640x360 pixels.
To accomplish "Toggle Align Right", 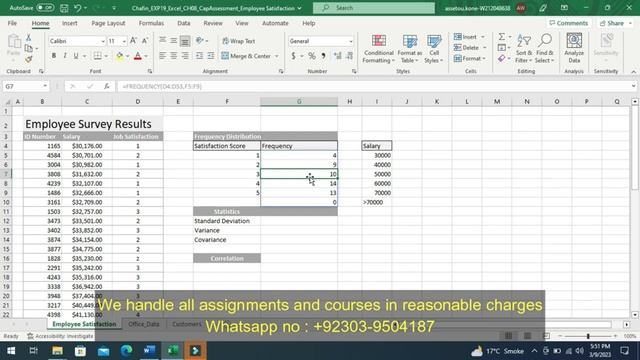I will pyautogui.click(x=185, y=56).
